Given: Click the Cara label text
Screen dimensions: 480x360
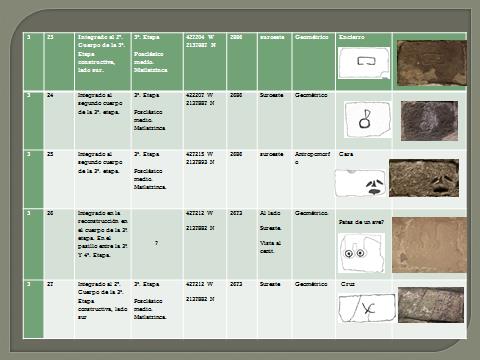Looking at the screenshot, I should point(346,154).
